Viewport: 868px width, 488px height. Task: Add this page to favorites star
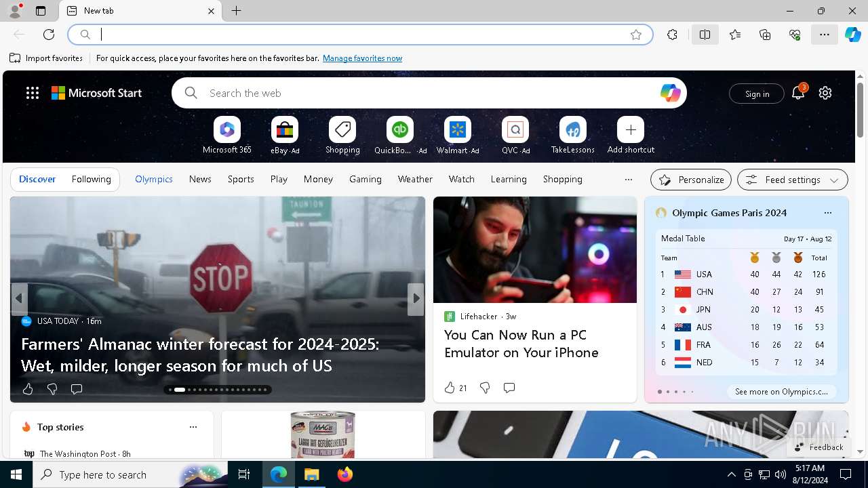636,35
